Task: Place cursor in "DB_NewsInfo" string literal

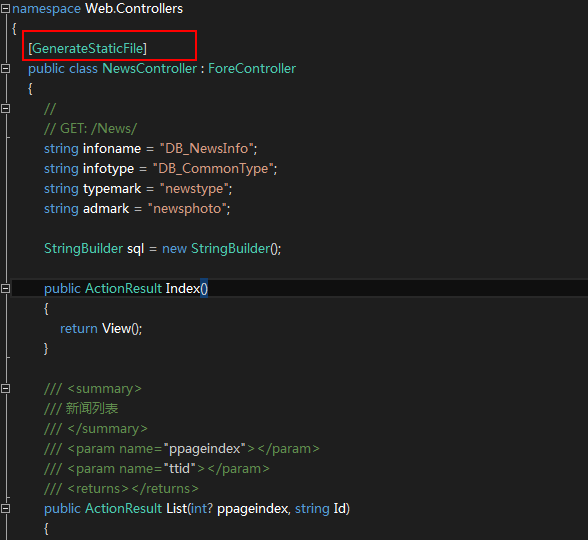Action: click(x=207, y=149)
